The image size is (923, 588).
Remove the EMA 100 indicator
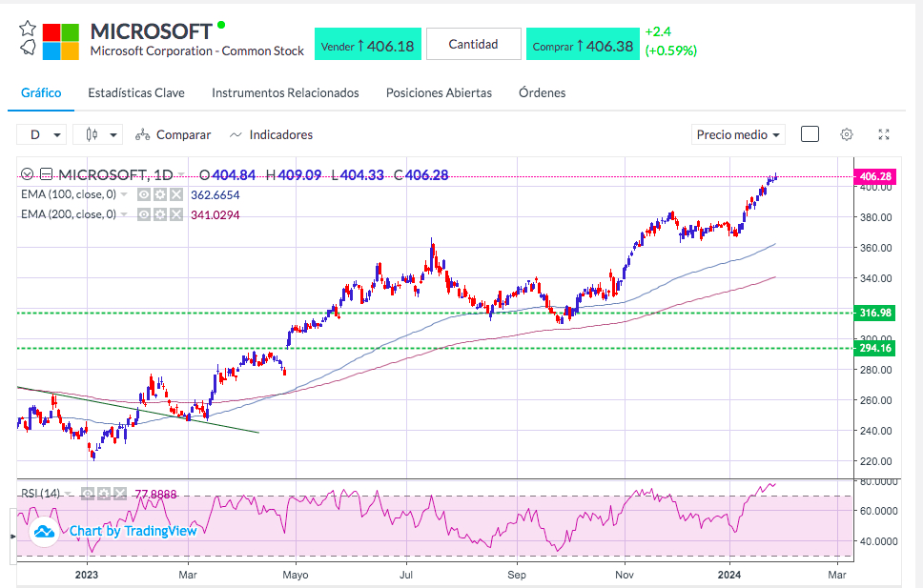pos(176,194)
